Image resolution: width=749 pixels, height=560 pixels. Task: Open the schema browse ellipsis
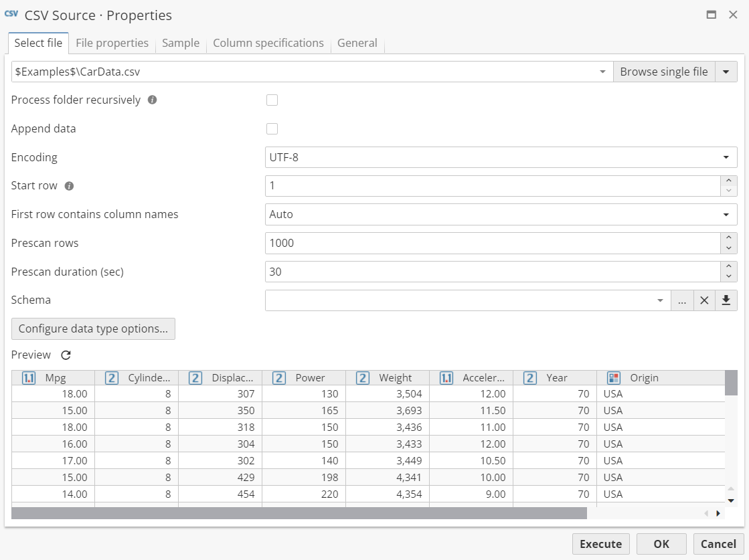pos(682,300)
